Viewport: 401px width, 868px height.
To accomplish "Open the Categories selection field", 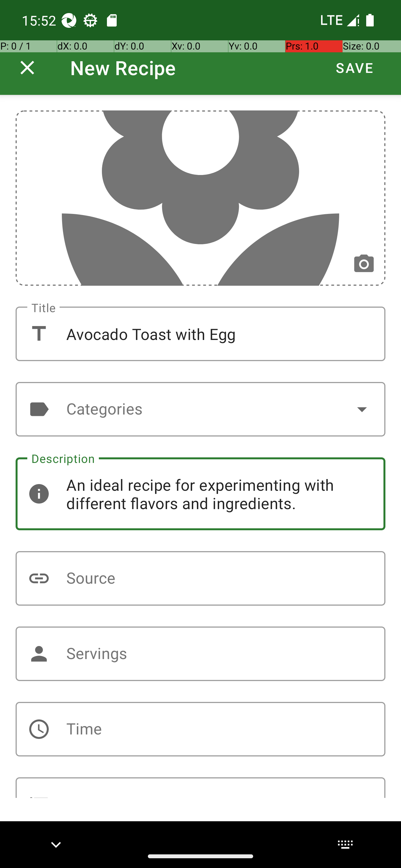I will pos(200,409).
